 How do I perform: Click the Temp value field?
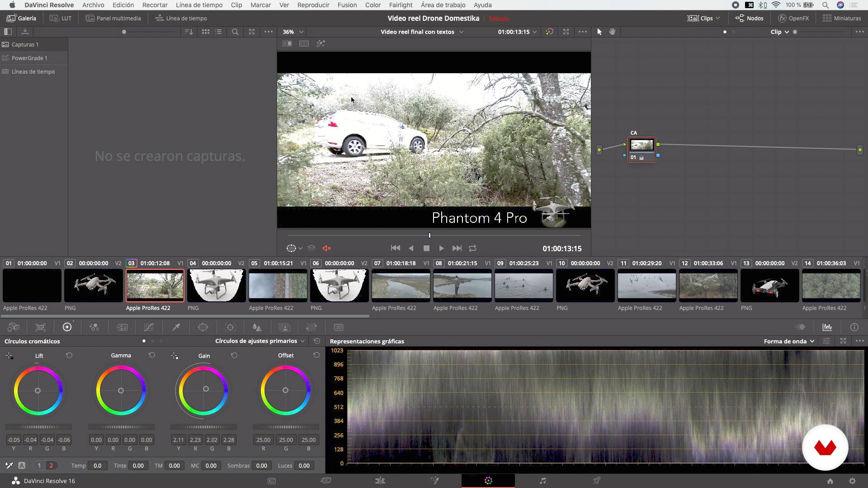pos(97,465)
